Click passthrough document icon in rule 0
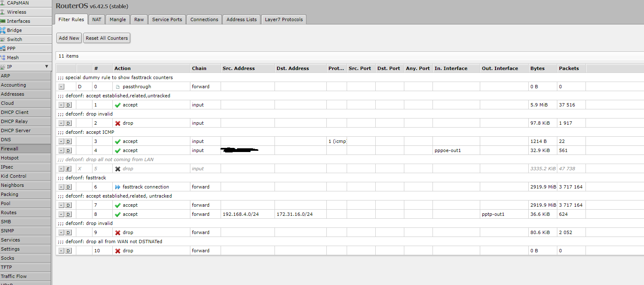This screenshot has width=644, height=285. [x=118, y=87]
